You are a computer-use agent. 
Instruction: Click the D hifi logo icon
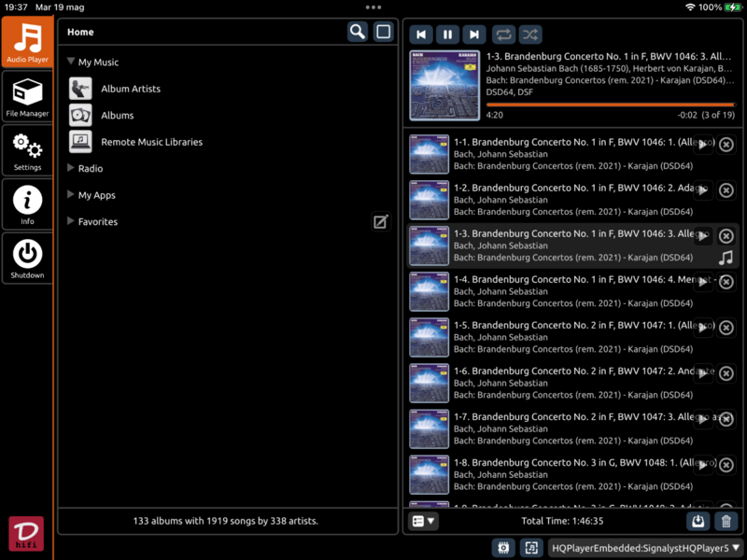26,534
